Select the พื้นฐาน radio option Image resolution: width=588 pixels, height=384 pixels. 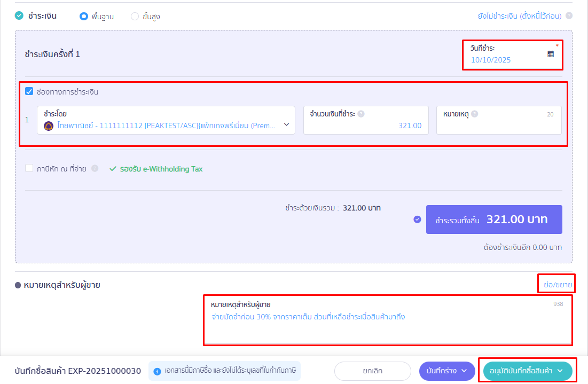(83, 16)
